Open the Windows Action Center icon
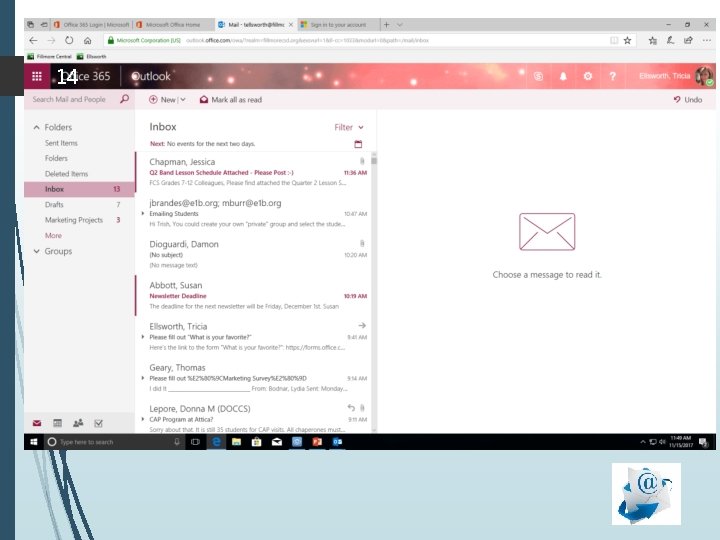The width and height of the screenshot is (720, 540). pos(703,442)
